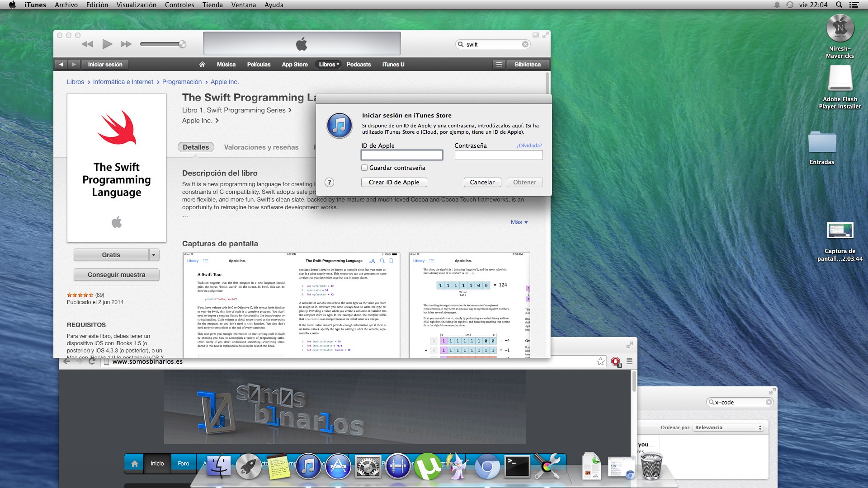The height and width of the screenshot is (488, 868).
Task: Open the Visualización menu
Action: click(x=137, y=5)
